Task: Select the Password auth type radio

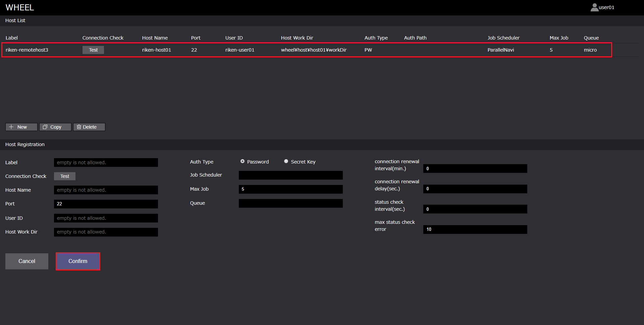Action: (243, 161)
